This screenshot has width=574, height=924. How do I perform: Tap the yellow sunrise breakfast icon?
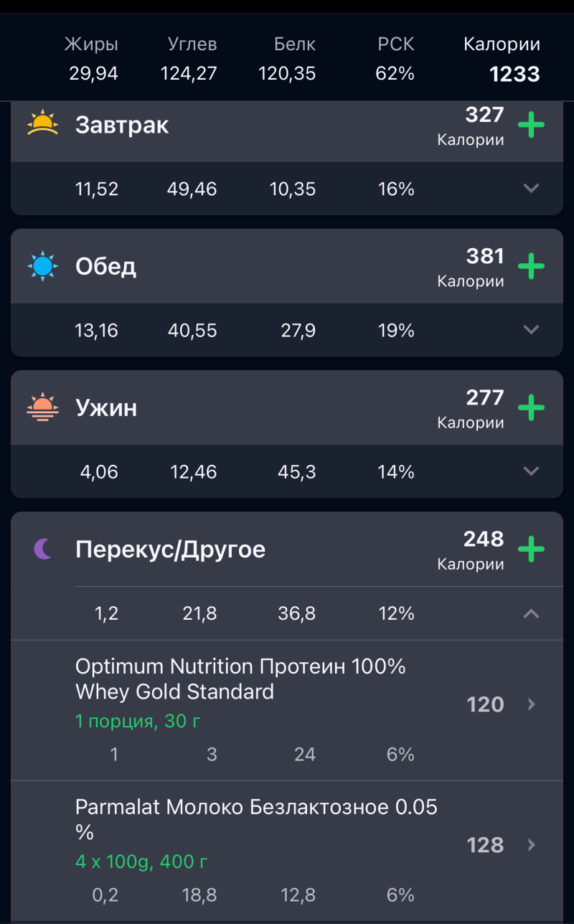pyautogui.click(x=42, y=124)
